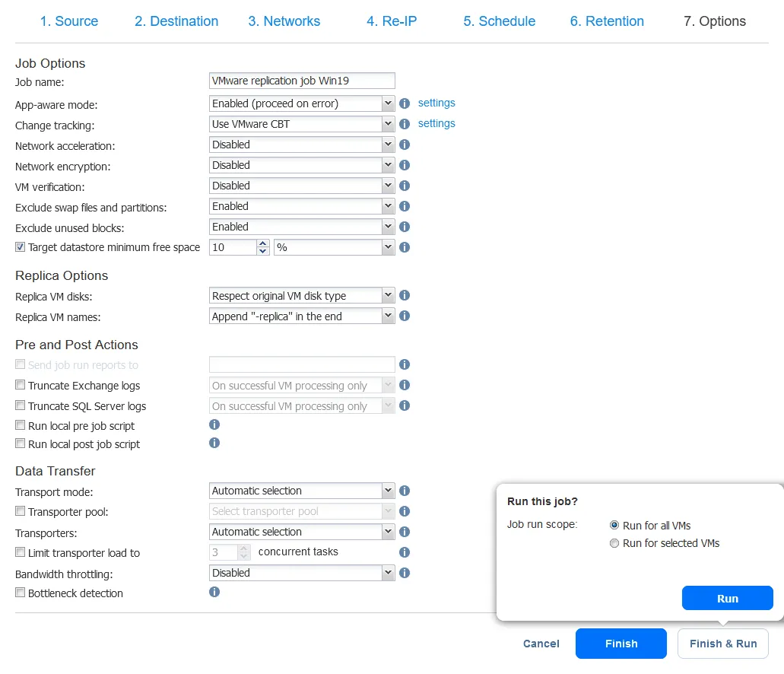Open info tooltip for App-aware mode
Image resolution: width=784 pixels, height=674 pixels.
coord(404,103)
